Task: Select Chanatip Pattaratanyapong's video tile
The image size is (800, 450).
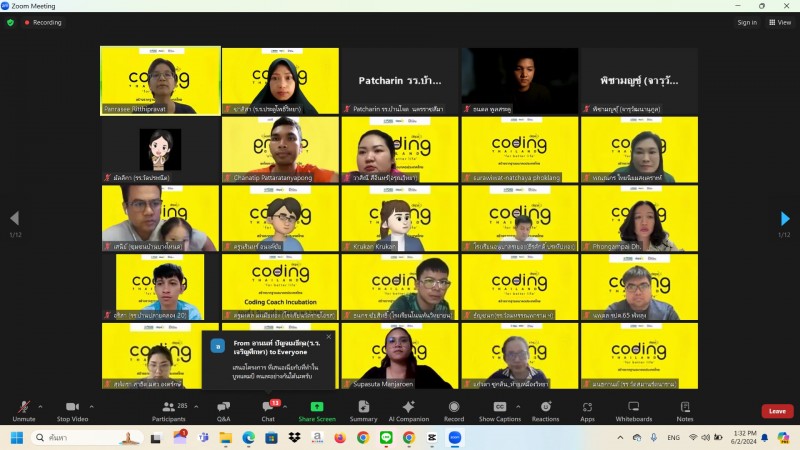Action: [x=280, y=149]
